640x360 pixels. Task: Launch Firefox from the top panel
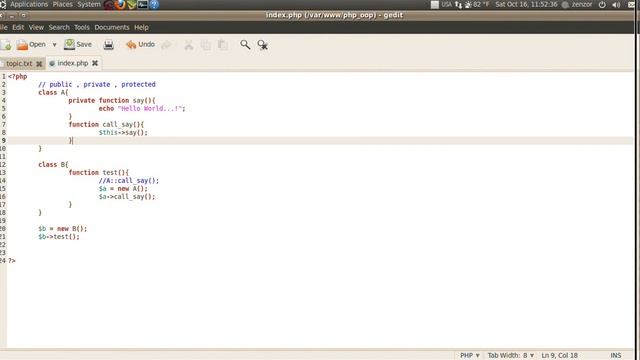pos(120,5)
